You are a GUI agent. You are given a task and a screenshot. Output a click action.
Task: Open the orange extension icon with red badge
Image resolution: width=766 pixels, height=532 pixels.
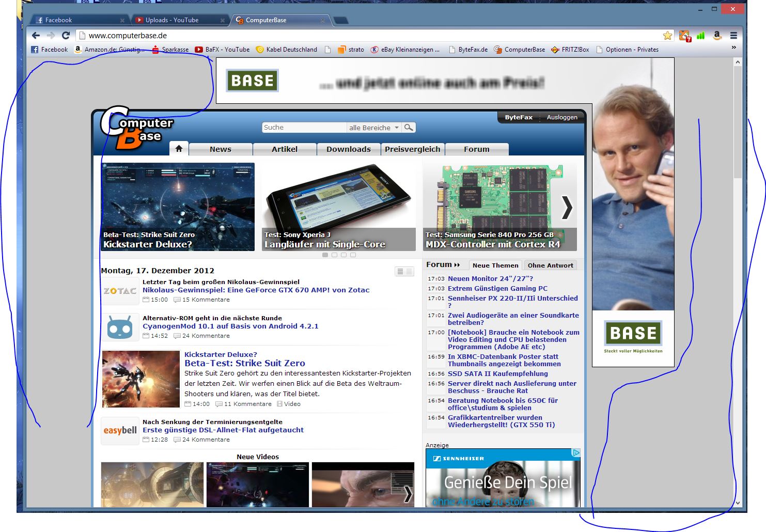[x=685, y=36]
